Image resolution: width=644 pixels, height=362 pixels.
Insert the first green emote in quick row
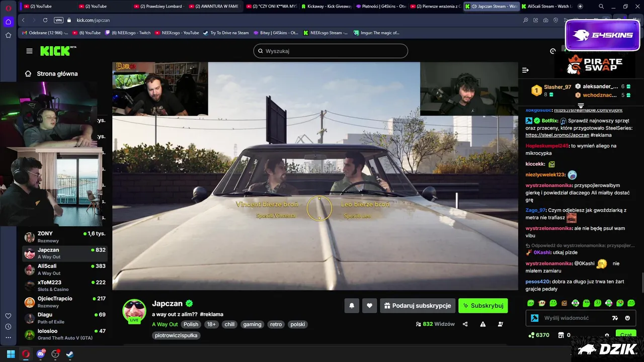tap(531, 303)
